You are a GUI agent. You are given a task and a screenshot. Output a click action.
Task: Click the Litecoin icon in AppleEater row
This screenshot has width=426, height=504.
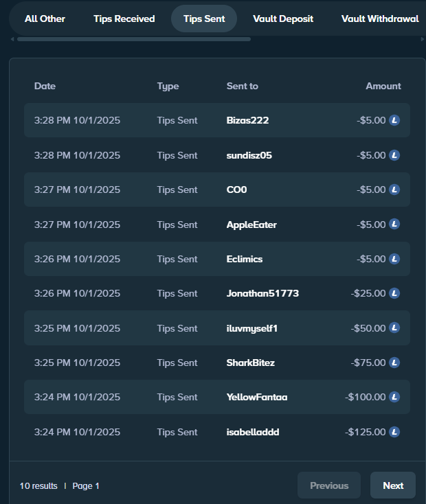click(x=394, y=224)
